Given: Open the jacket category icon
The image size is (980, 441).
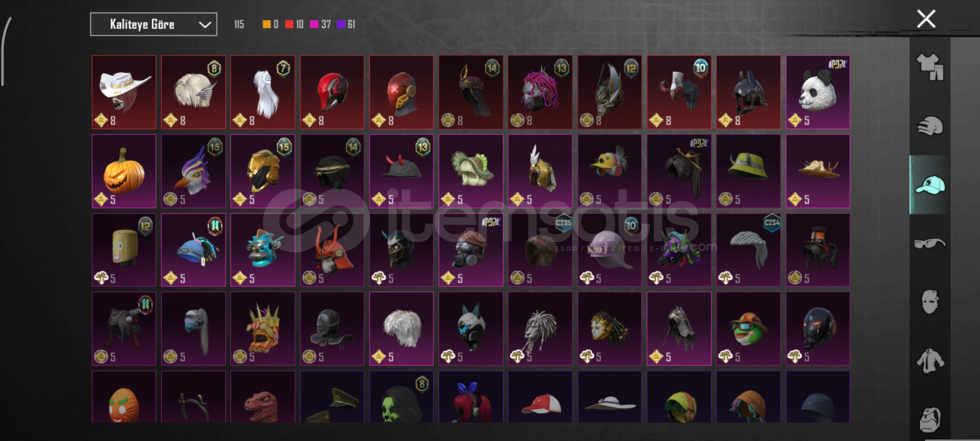Looking at the screenshot, I should (x=930, y=361).
